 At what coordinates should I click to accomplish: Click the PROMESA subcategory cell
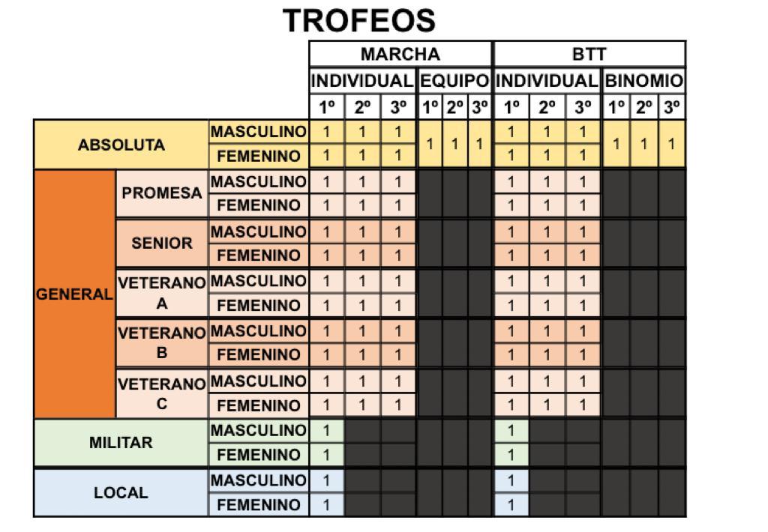point(162,193)
